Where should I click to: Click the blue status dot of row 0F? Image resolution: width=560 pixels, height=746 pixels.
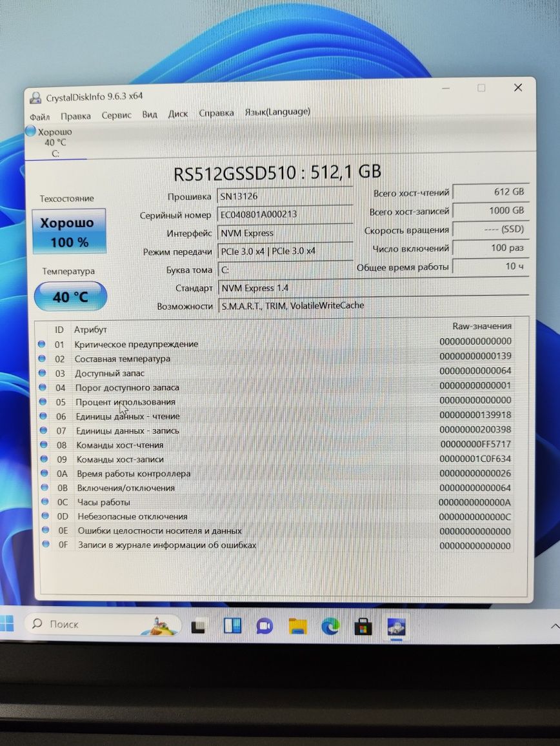[x=46, y=544]
